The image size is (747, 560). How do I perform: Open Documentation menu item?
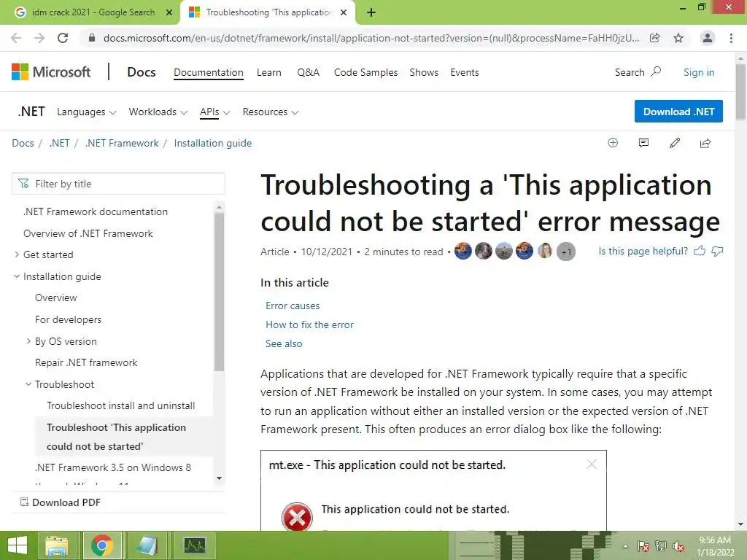point(208,72)
